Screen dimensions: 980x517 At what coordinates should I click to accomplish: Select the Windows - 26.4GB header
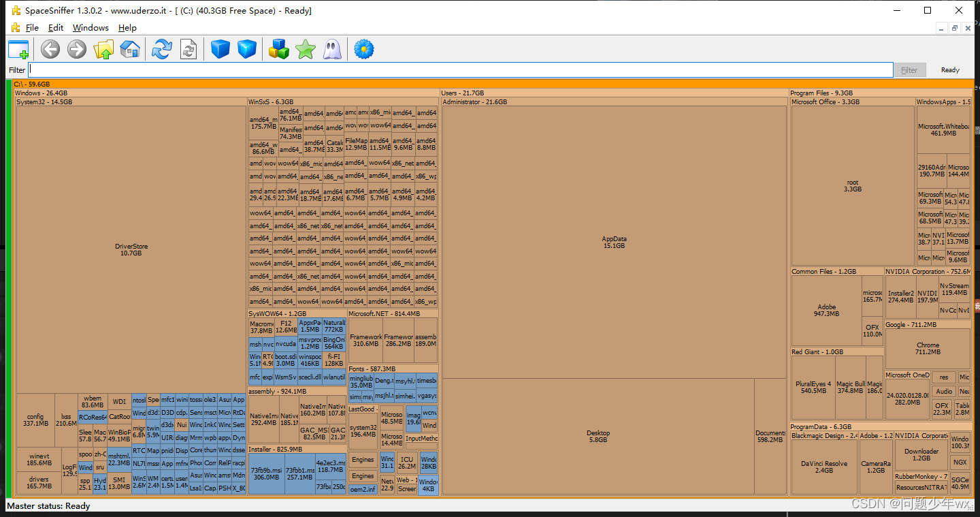227,93
